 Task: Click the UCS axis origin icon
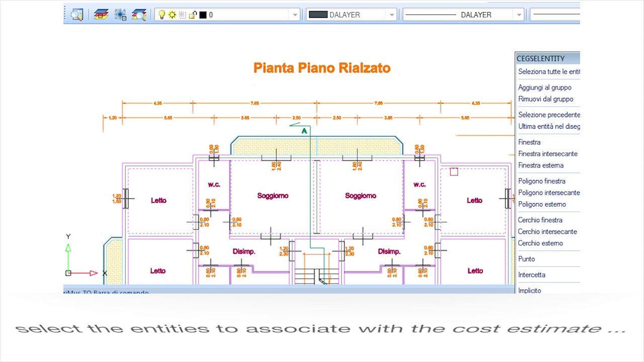pyautogui.click(x=68, y=273)
